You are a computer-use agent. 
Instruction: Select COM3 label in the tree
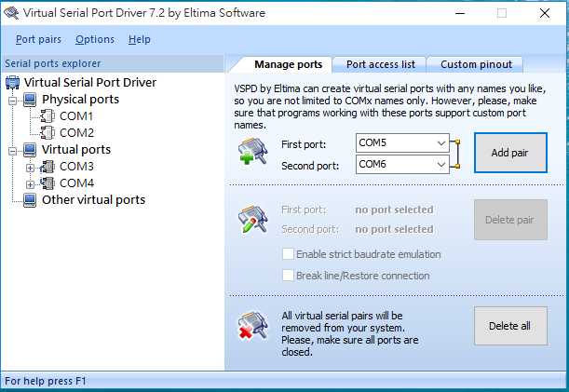click(76, 167)
